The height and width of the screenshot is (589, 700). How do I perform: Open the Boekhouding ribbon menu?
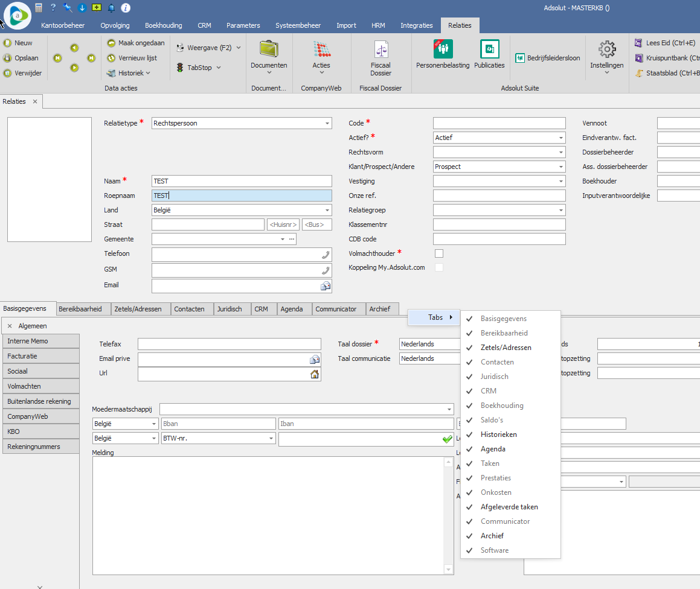click(x=163, y=25)
